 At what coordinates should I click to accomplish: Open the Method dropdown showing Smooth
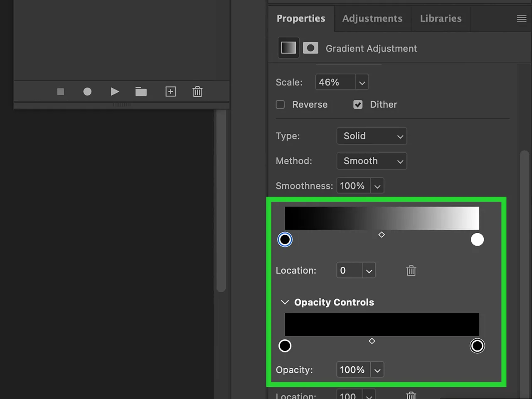point(372,161)
